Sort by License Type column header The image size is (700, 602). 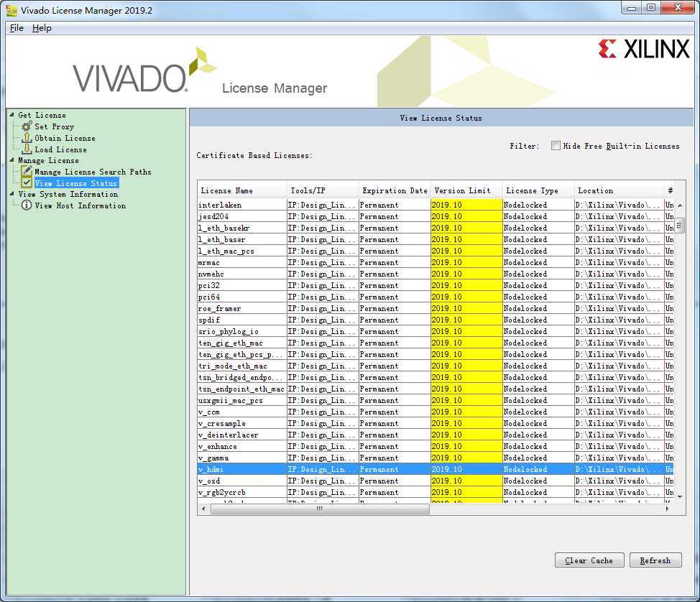[x=538, y=190]
